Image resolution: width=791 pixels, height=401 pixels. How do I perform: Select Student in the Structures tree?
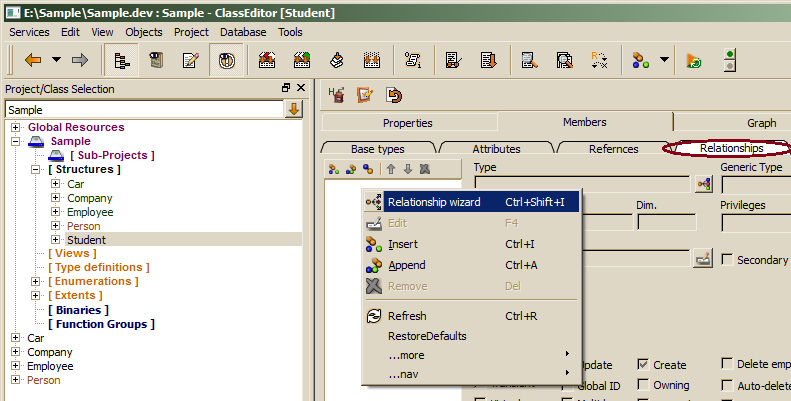tap(86, 240)
